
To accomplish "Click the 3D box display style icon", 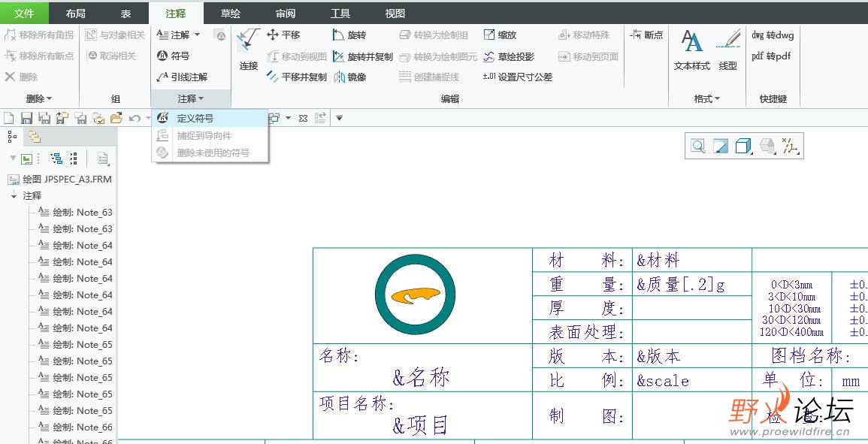I will 743,146.
